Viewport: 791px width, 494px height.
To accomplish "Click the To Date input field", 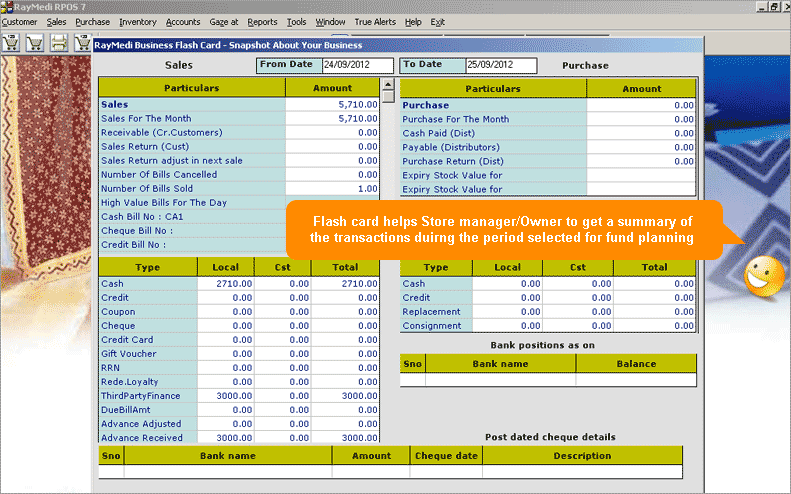I will tap(500, 65).
